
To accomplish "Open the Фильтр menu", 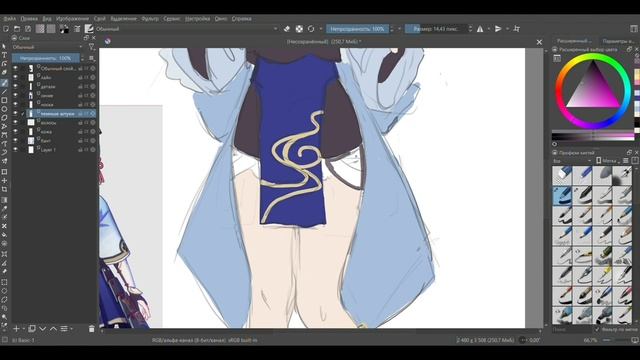I will coord(150,19).
